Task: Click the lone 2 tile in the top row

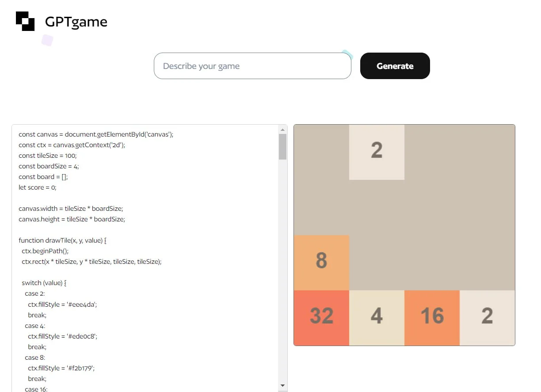Action: pyautogui.click(x=377, y=151)
